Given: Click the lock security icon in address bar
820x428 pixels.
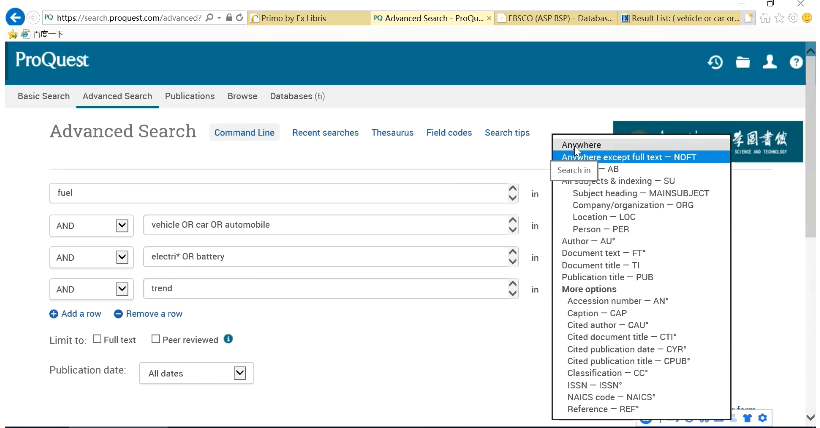Looking at the screenshot, I should (229, 17).
